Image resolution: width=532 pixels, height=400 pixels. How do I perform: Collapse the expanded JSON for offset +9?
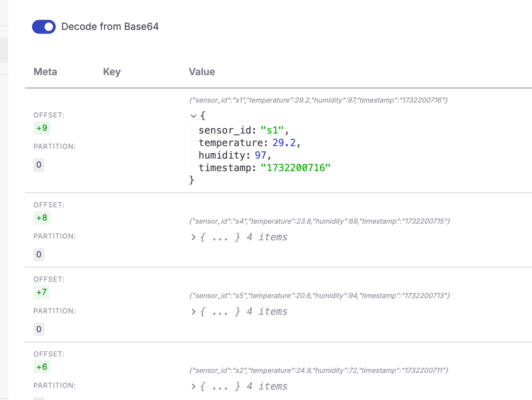[x=194, y=116]
